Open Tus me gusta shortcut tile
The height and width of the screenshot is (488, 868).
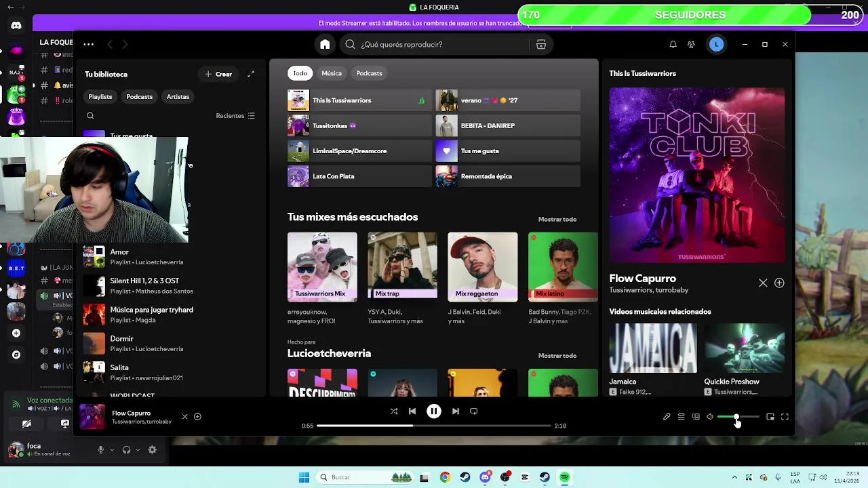pyautogui.click(x=508, y=150)
